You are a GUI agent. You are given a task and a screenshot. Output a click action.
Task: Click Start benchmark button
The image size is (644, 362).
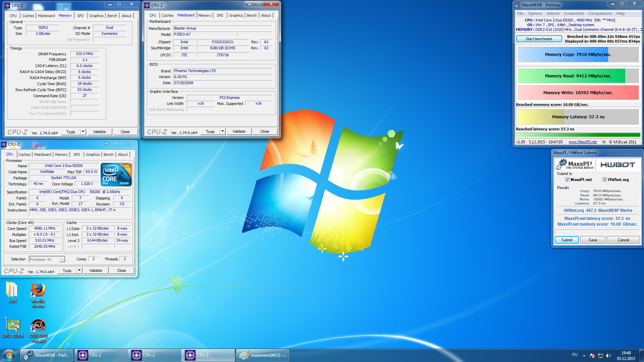(x=539, y=39)
